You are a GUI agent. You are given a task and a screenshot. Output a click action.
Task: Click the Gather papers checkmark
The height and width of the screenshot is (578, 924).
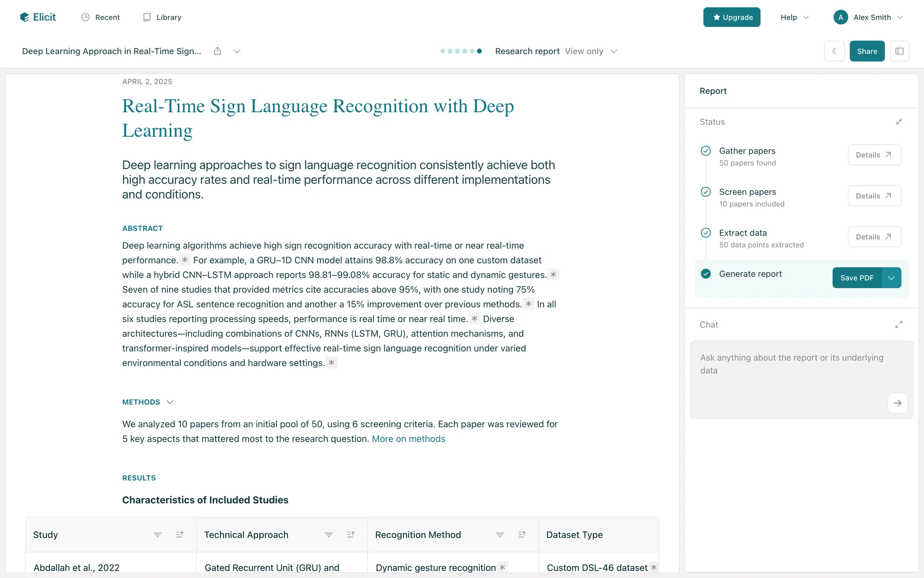(x=706, y=151)
